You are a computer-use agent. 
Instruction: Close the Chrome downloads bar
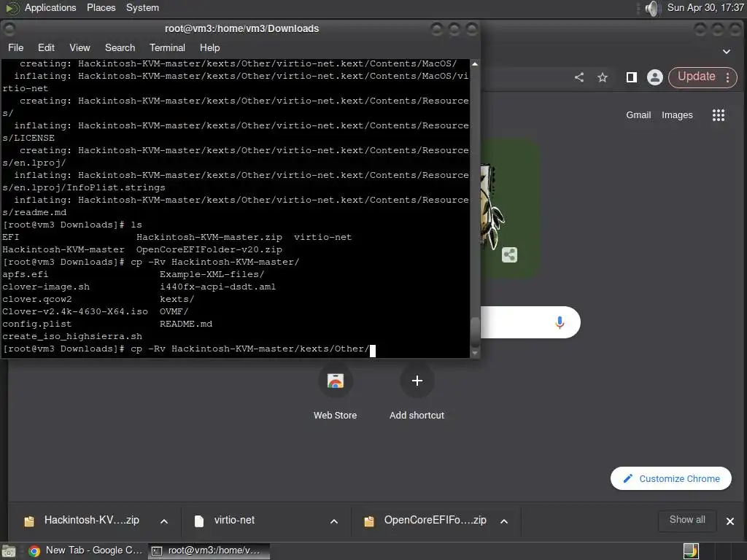[729, 521]
